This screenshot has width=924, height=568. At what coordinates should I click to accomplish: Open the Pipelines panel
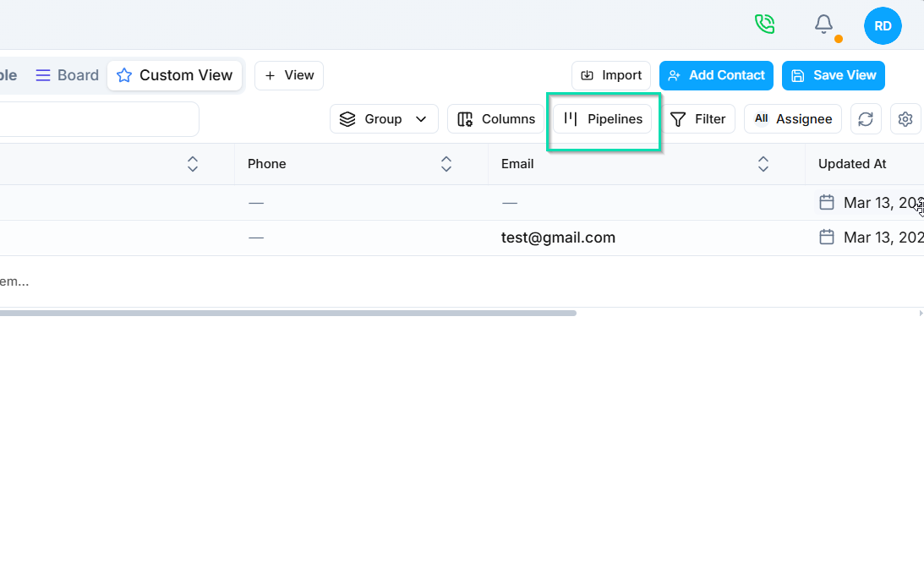[x=602, y=118]
